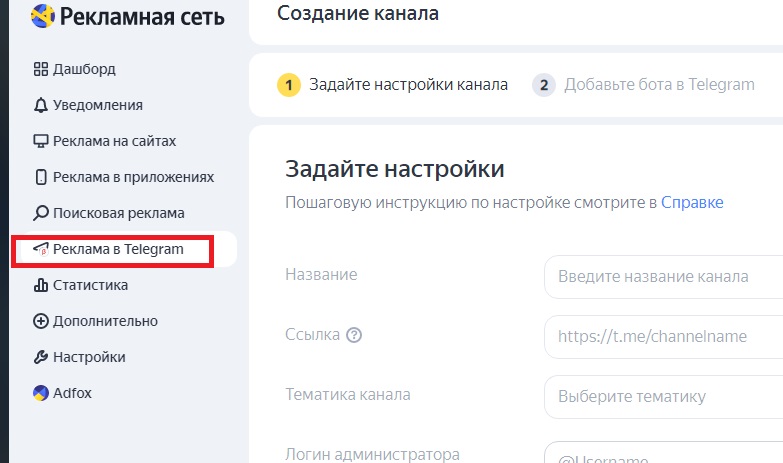Screen dimensions: 783x463
Task: Click the Поисковая реклама magnifier icon
Action: click(x=41, y=213)
